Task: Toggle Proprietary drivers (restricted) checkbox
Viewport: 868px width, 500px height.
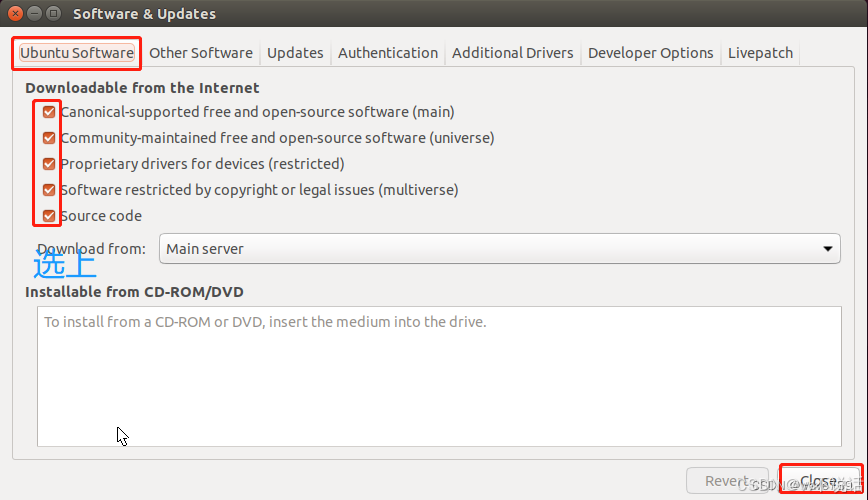Action: tap(49, 164)
